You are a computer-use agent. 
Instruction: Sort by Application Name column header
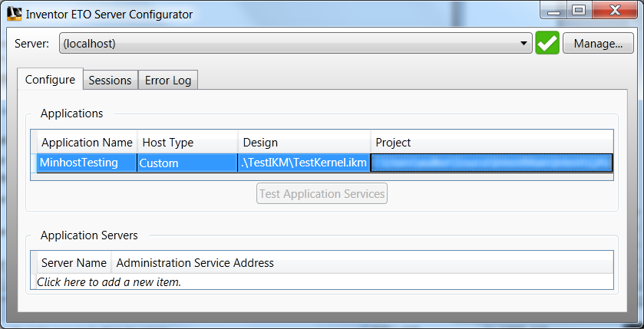[x=87, y=143]
